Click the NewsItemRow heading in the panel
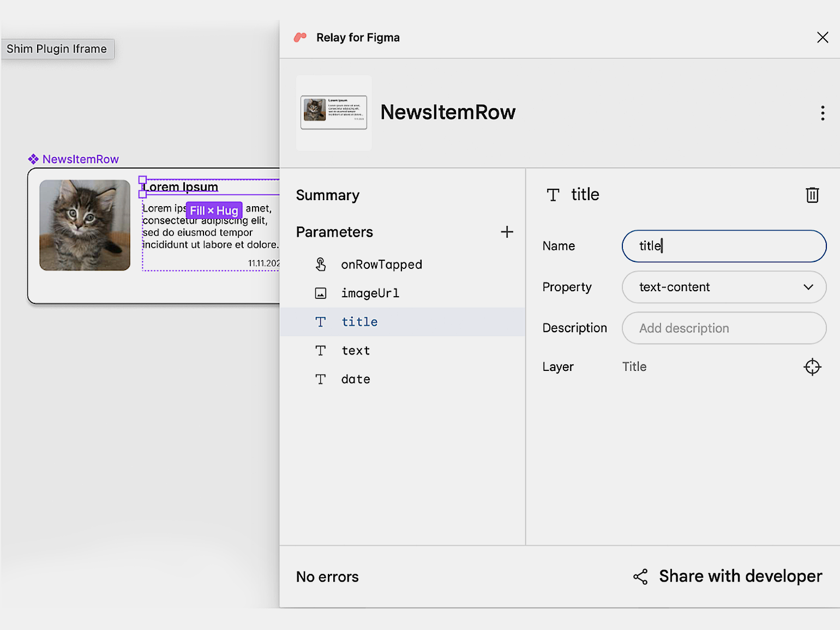The width and height of the screenshot is (840, 630). pyautogui.click(x=448, y=112)
